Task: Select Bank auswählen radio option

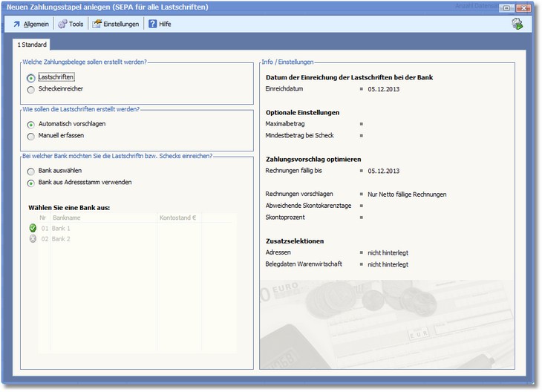Action: click(30, 171)
